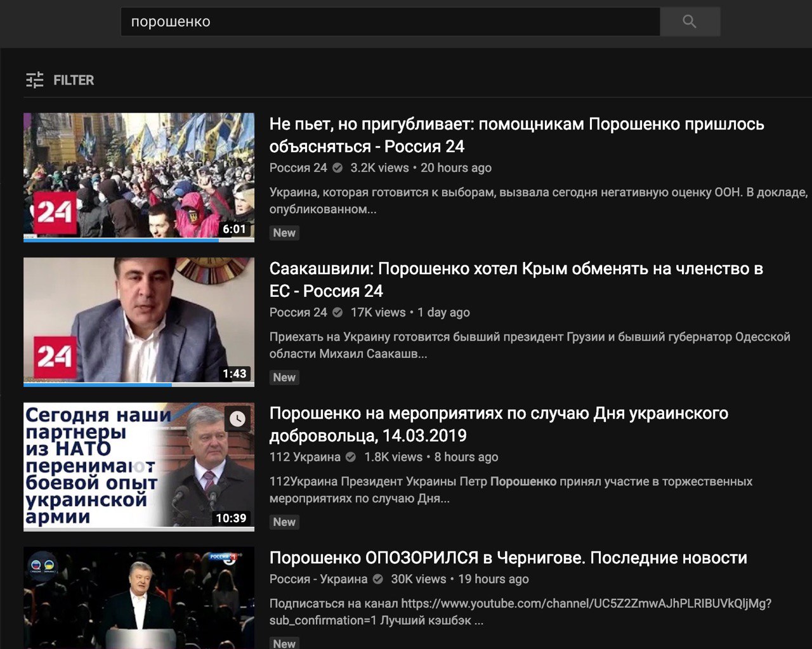Click the 1:43 duration badge

coord(234,374)
